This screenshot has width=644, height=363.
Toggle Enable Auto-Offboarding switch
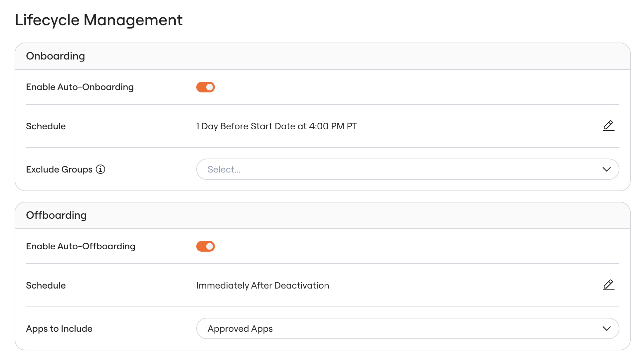tap(206, 246)
